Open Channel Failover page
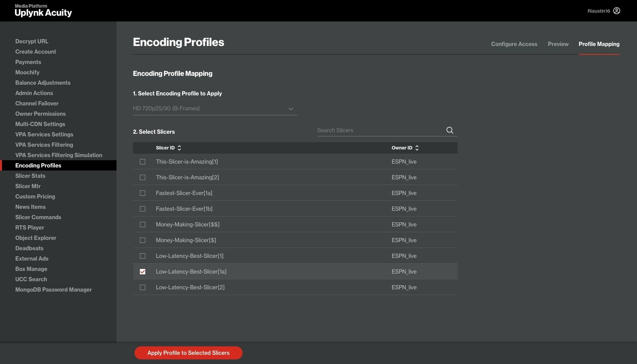Viewport: 637px width, 364px height. pos(37,103)
